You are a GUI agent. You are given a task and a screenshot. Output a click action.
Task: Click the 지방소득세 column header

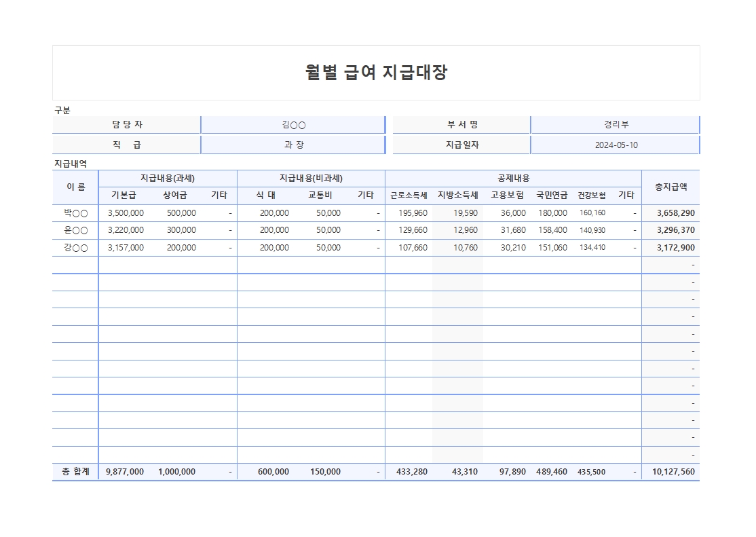pos(457,196)
